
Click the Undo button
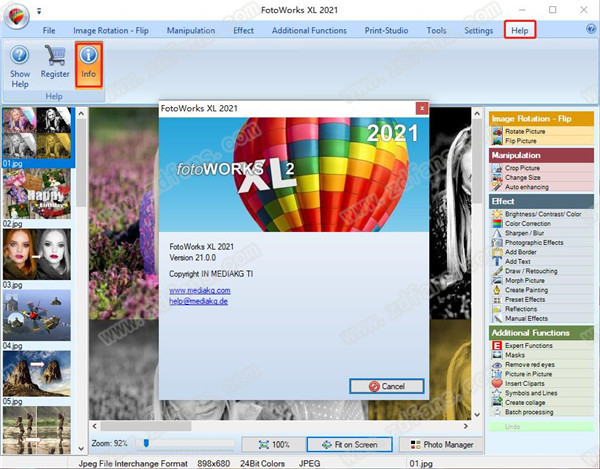[541, 427]
